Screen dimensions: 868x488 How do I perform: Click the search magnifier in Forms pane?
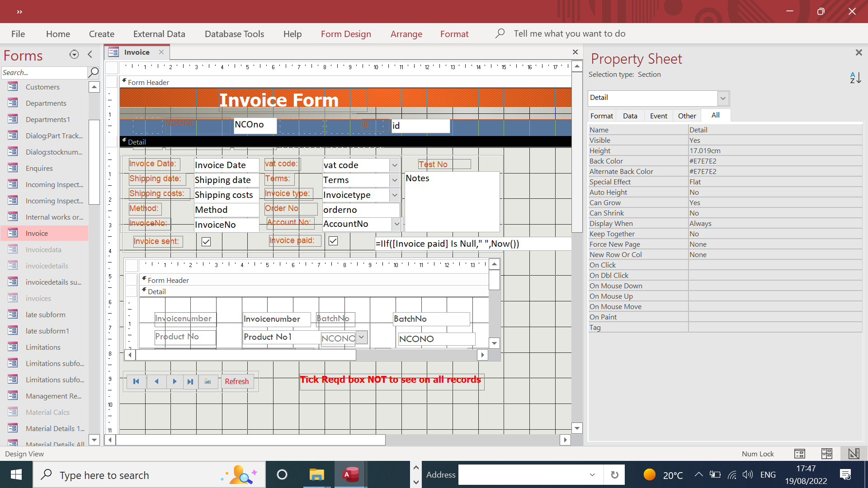93,72
